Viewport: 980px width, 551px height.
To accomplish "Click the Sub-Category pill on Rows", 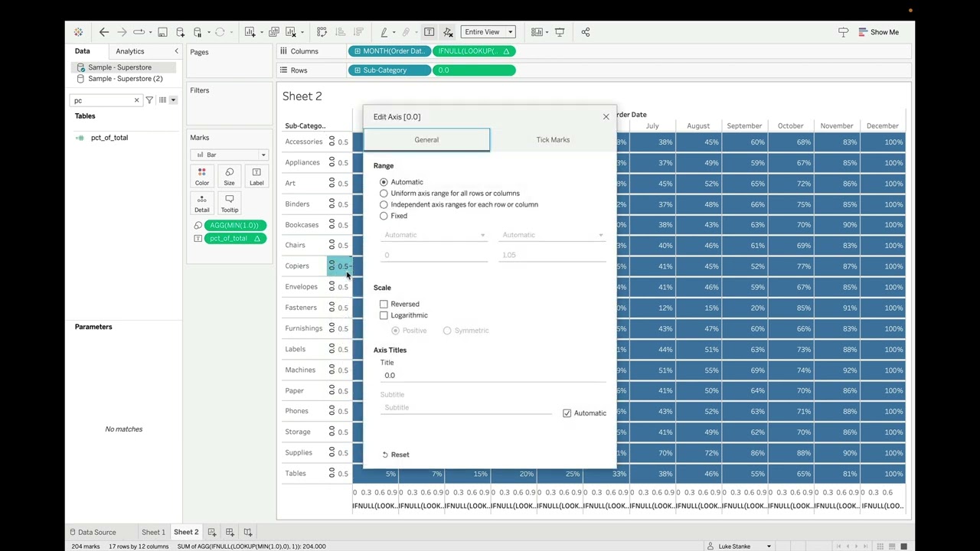I will coord(389,70).
